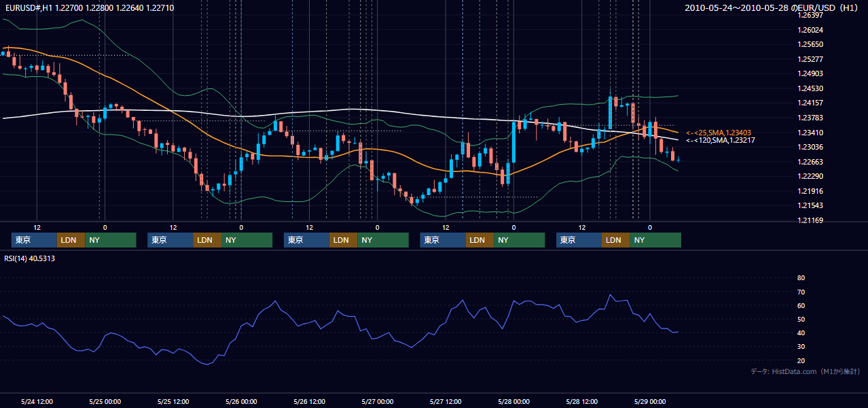This screenshot has width=868, height=408.
Task: Select price level 1.25277 on axis
Action: pyautogui.click(x=810, y=59)
